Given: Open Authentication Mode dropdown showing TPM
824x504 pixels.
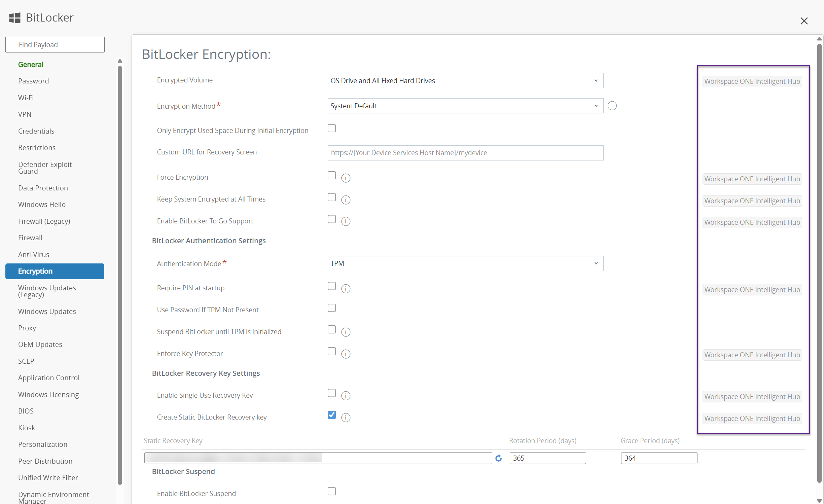Looking at the screenshot, I should (465, 263).
